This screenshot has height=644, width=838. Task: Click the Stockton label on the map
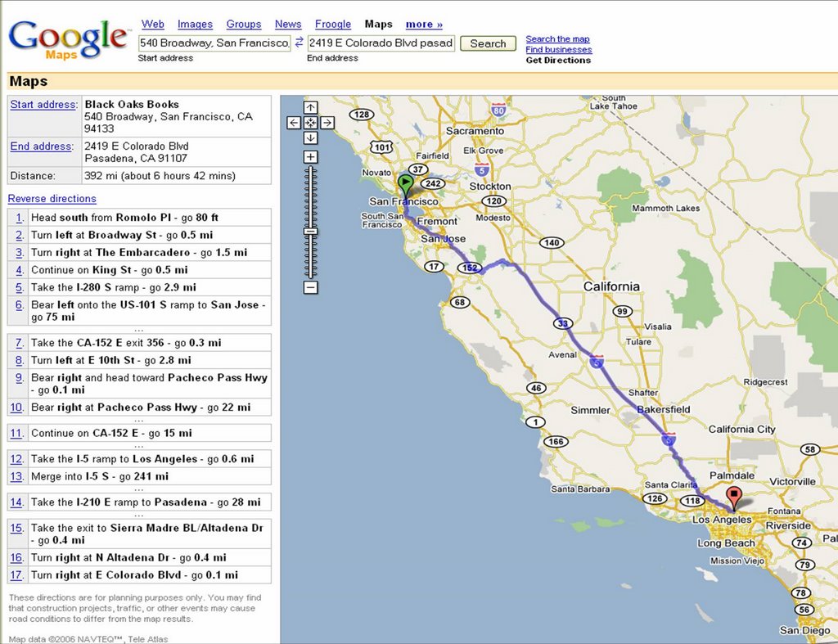[490, 186]
